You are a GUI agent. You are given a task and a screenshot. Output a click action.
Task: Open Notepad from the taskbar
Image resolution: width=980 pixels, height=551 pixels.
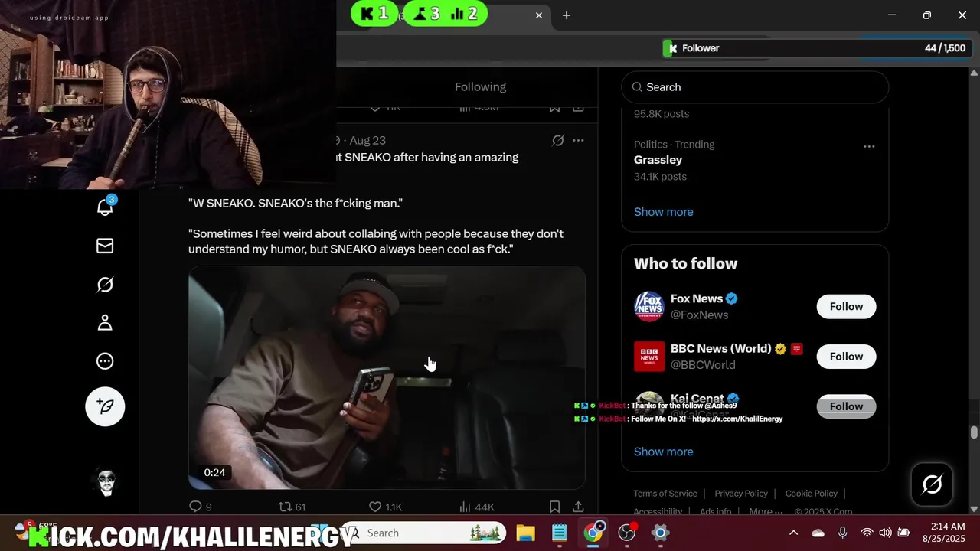click(559, 533)
